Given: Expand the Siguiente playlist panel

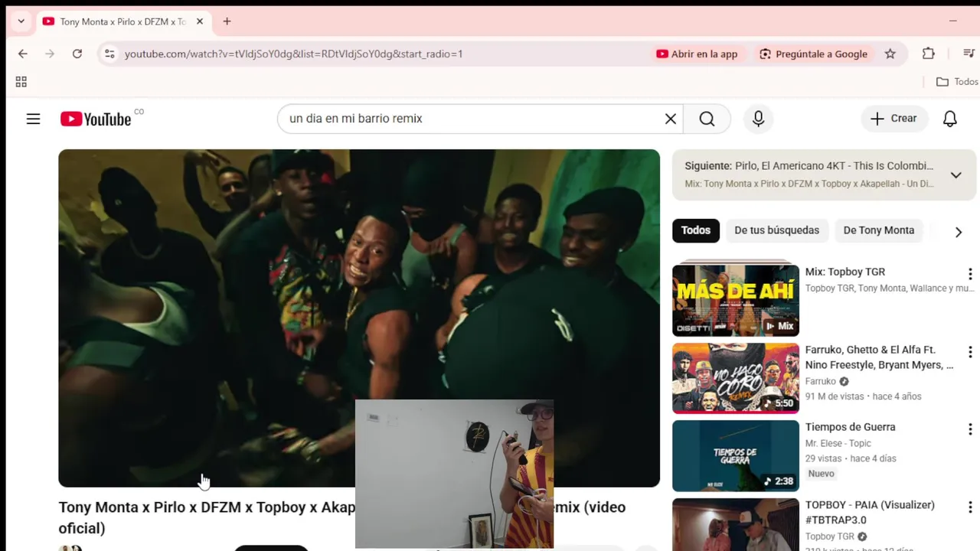Looking at the screenshot, I should 956,175.
